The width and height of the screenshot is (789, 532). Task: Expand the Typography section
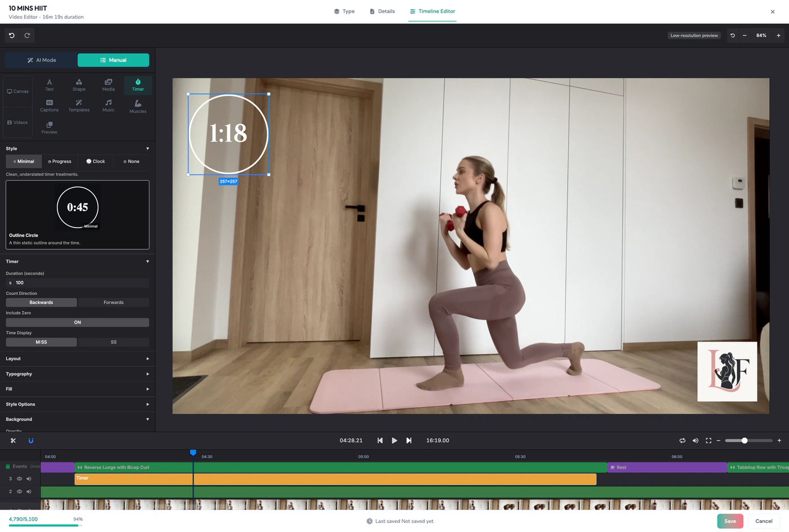tap(78, 374)
